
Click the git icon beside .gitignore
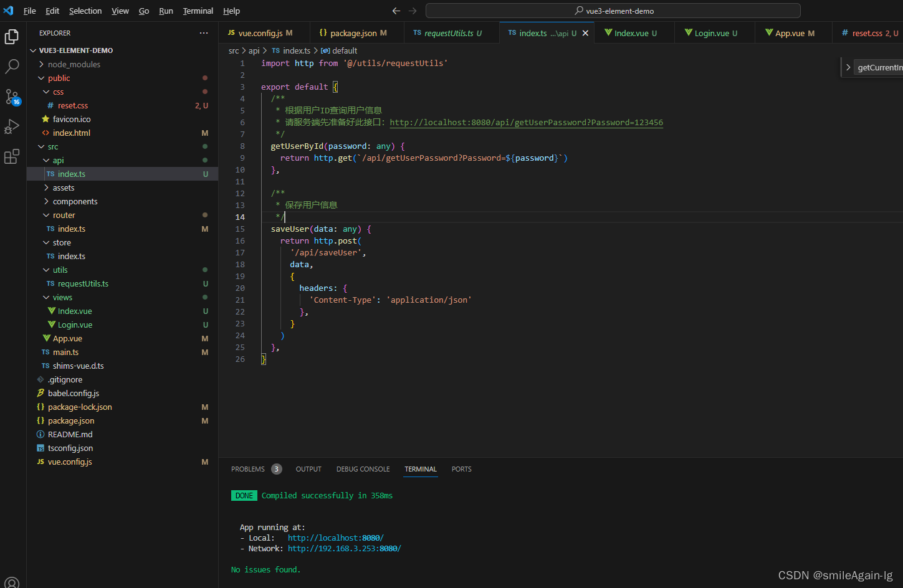(41, 379)
